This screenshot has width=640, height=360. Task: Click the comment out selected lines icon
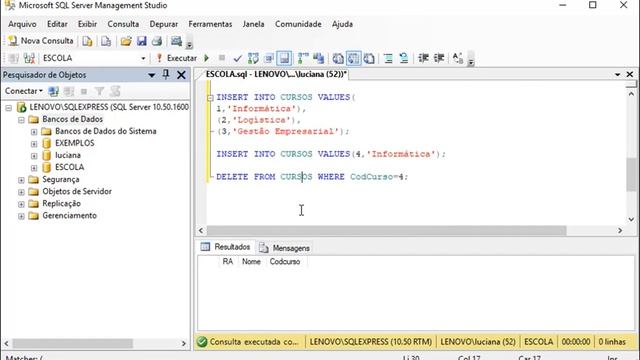click(388, 58)
